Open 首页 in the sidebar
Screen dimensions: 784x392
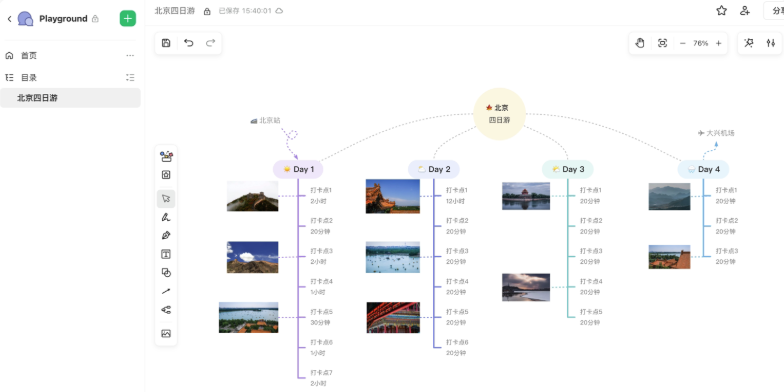28,56
